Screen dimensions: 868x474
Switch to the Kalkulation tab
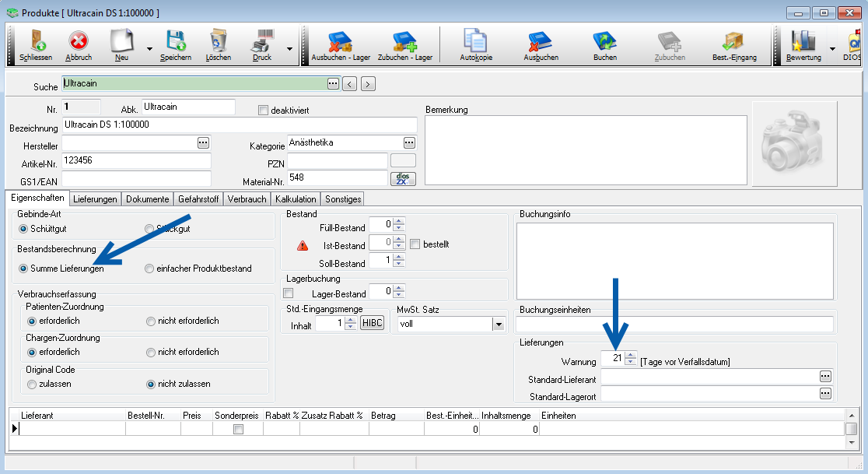tap(296, 198)
